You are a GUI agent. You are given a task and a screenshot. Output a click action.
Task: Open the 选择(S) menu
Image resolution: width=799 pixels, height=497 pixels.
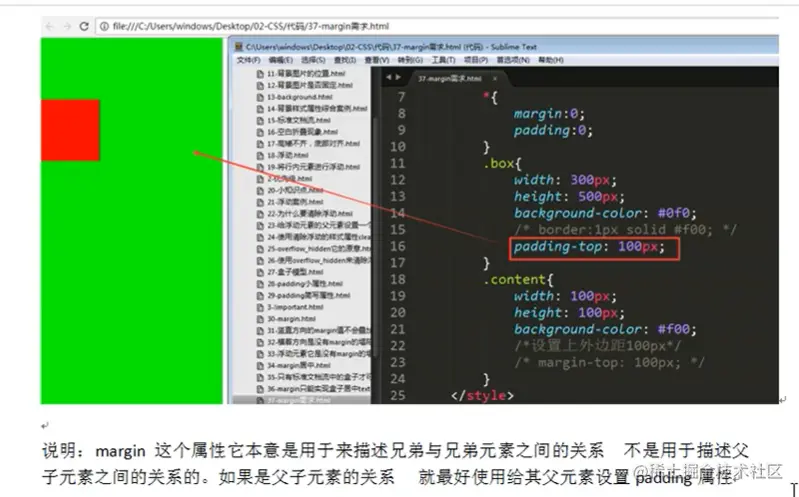click(312, 60)
